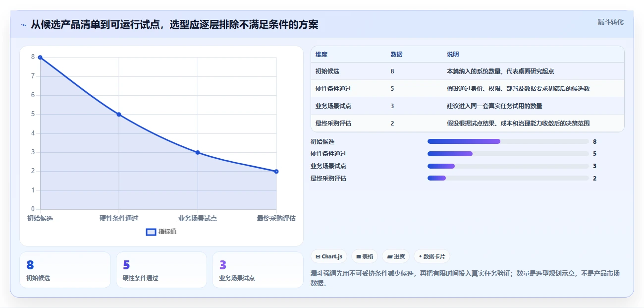This screenshot has width=644, height=308.
Task: Click the 最终采购评估 chart data point
Action: (276, 172)
